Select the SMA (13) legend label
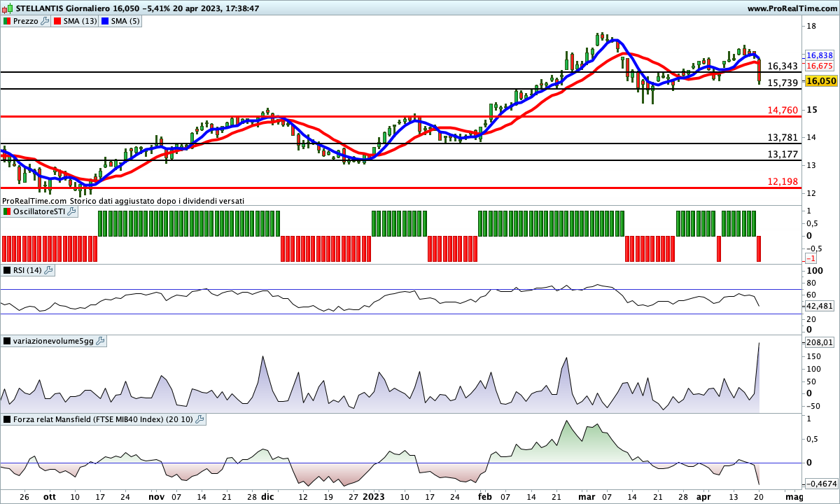This screenshot has width=840, height=504. [80, 21]
